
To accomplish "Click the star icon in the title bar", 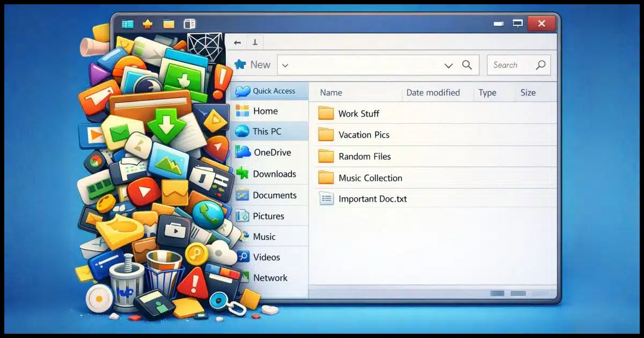I will tap(148, 24).
